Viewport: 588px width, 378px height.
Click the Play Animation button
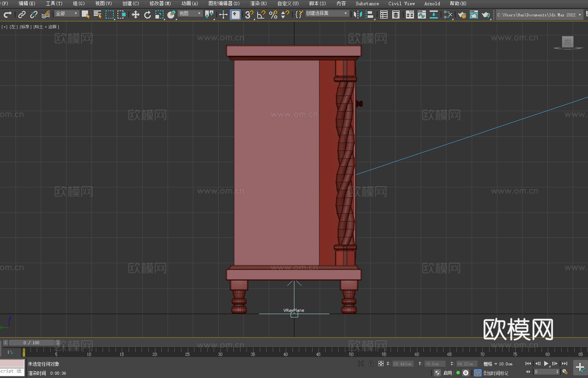tap(546, 364)
